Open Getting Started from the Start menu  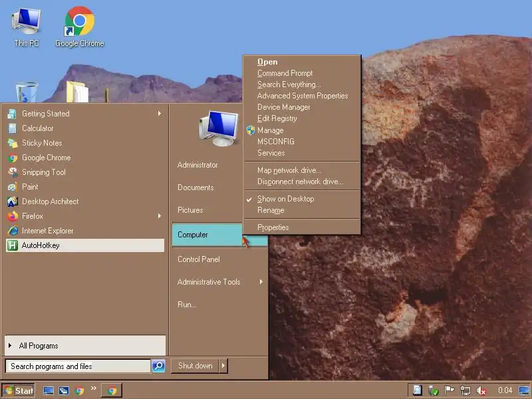85,114
